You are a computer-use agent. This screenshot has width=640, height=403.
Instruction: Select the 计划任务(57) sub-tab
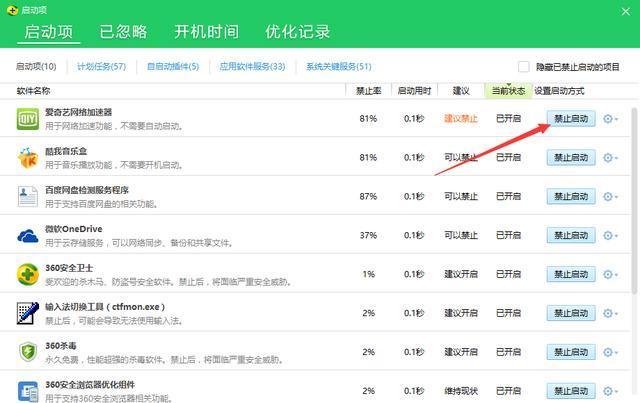point(102,67)
